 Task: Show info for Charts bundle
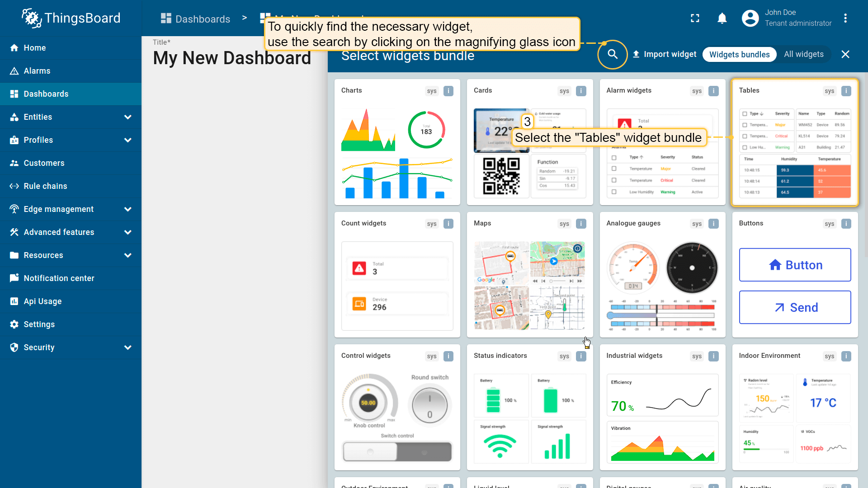[448, 91]
